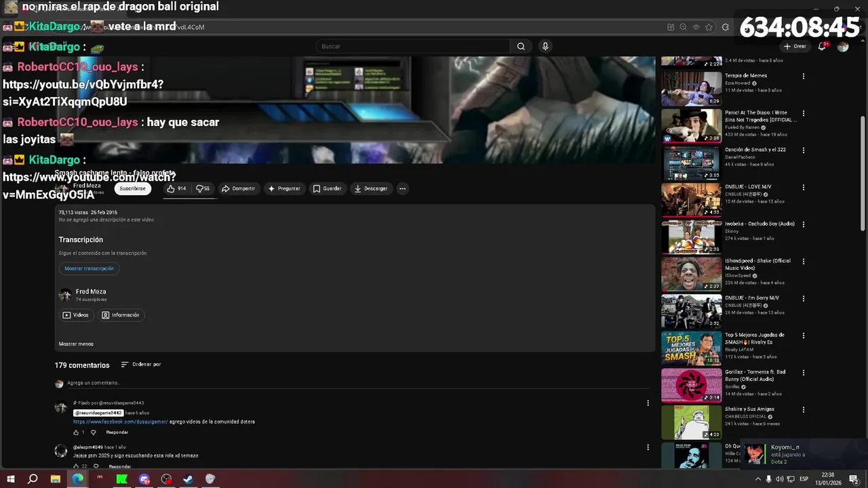
Task: Open Top 5 Mejores Jugadas de SMASH thumbnail
Action: click(691, 348)
